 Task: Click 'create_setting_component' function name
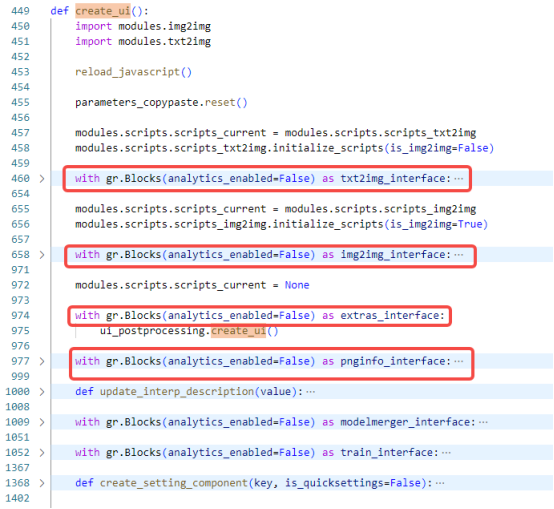(174, 483)
